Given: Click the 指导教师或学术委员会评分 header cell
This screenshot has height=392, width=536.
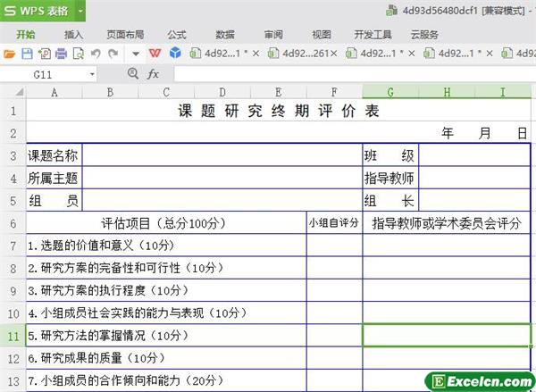Looking at the screenshot, I should coord(447,223).
